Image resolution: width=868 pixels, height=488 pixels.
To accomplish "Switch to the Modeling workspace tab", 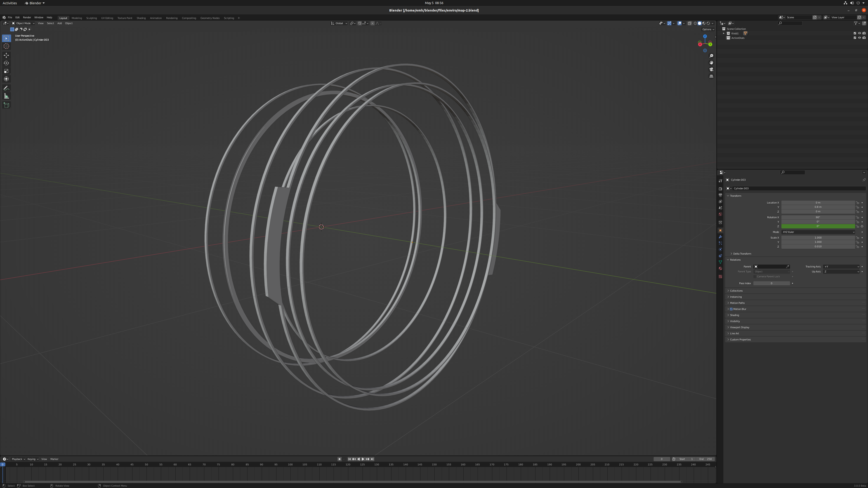I will [x=76, y=18].
